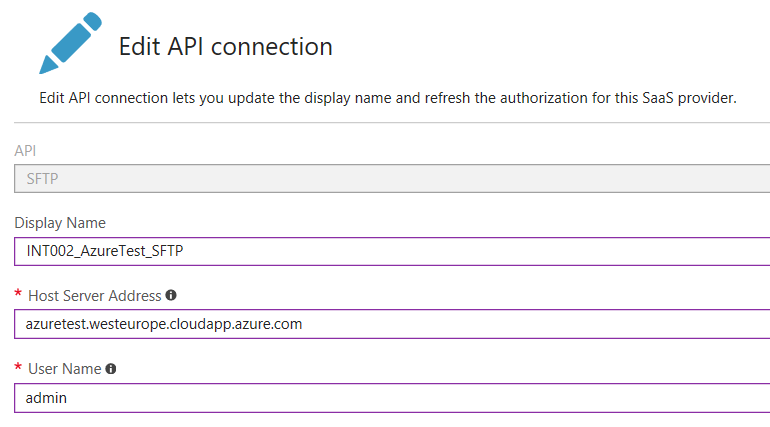The height and width of the screenshot is (427, 770).
Task: Click the horizontal divider under the description
Action: [392, 122]
